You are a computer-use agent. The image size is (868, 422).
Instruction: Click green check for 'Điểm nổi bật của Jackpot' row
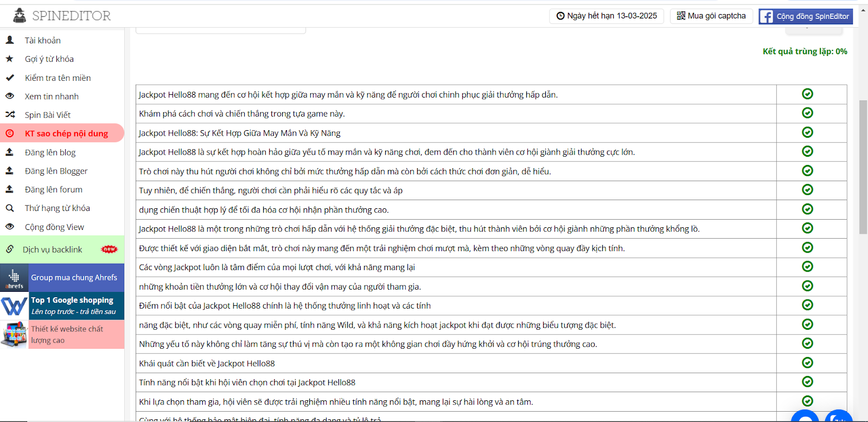808,305
